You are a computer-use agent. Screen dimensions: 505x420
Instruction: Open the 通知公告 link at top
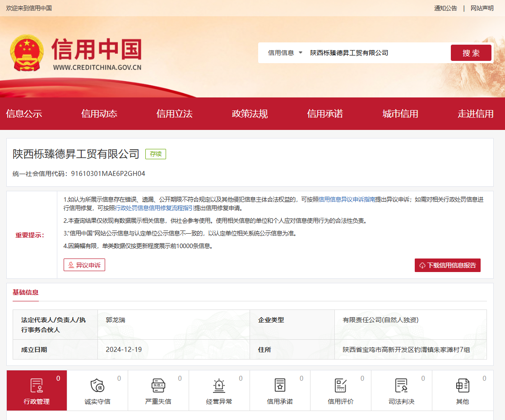(445, 8)
